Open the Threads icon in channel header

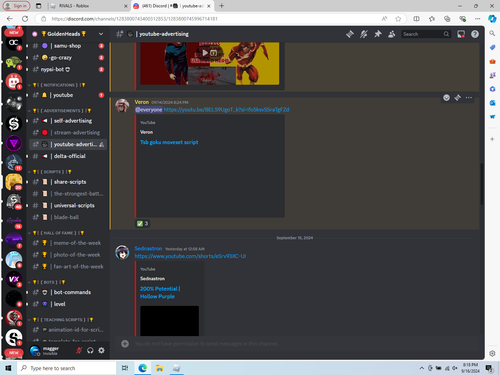click(350, 34)
